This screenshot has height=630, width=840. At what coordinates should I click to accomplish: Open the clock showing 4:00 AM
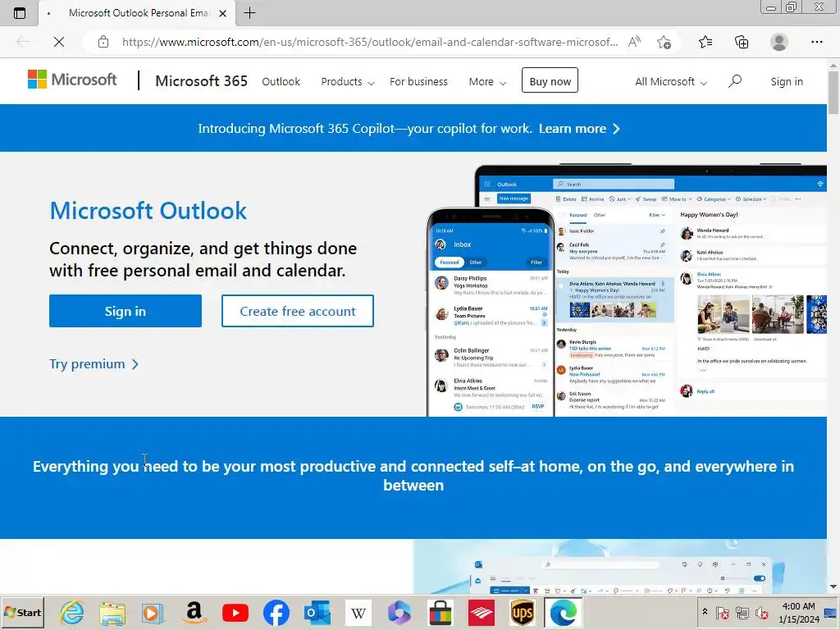click(x=799, y=612)
